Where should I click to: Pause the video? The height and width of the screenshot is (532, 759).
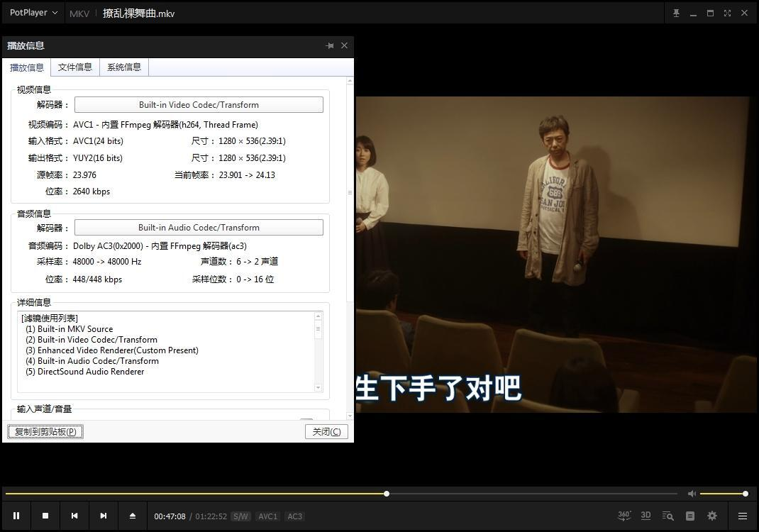[x=16, y=516]
